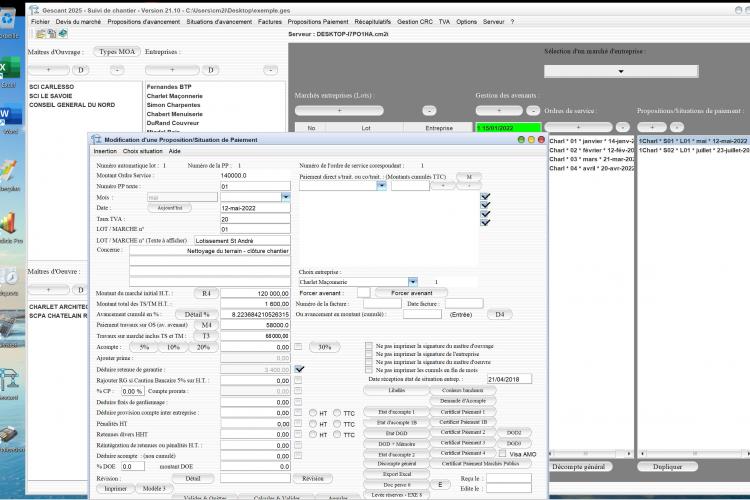Click the green button in Modification dialog title bar
750x500 pixels.
(x=521, y=139)
